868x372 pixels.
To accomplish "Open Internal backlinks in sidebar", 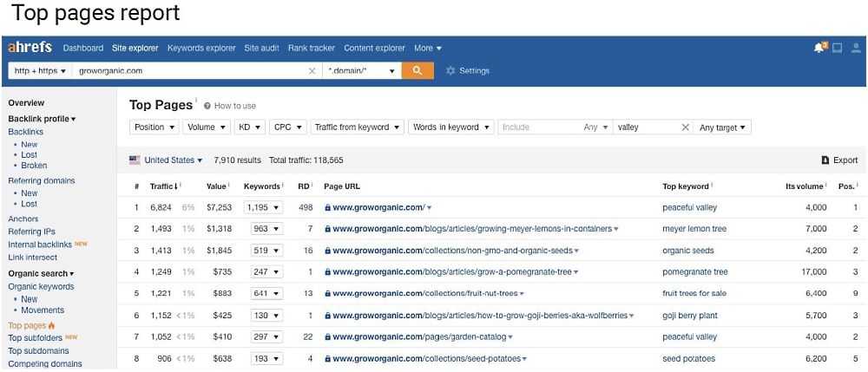I will tap(40, 245).
